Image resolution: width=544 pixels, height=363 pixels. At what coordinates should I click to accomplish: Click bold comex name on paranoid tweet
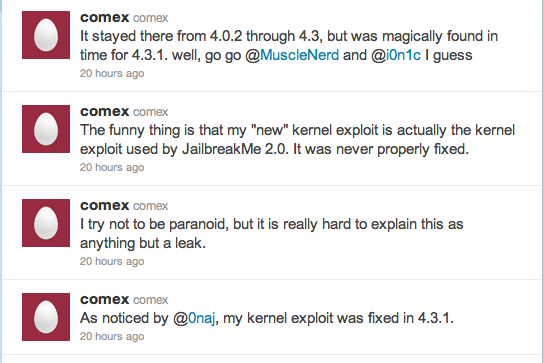click(x=104, y=205)
